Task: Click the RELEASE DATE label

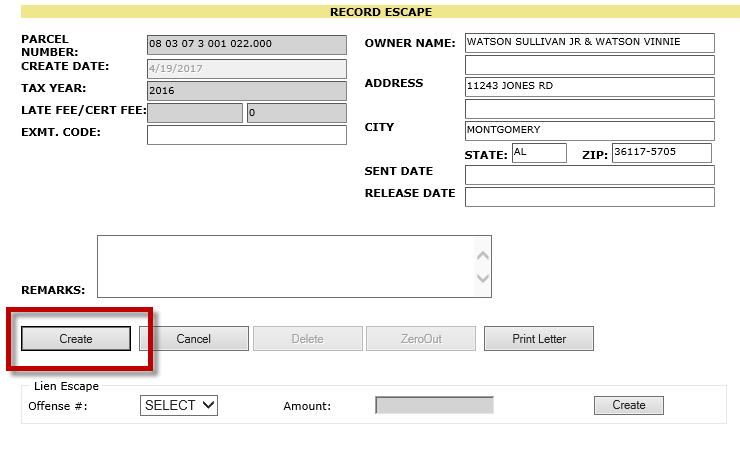Action: tap(410, 193)
